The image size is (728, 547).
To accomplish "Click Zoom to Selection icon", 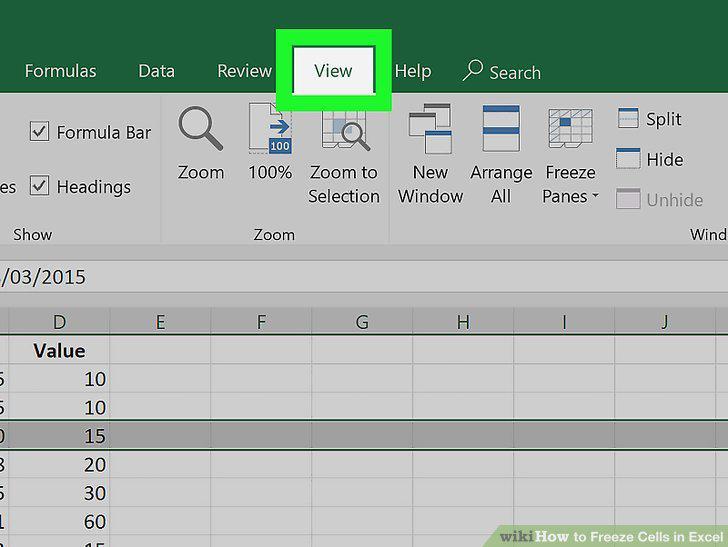I will point(344,131).
